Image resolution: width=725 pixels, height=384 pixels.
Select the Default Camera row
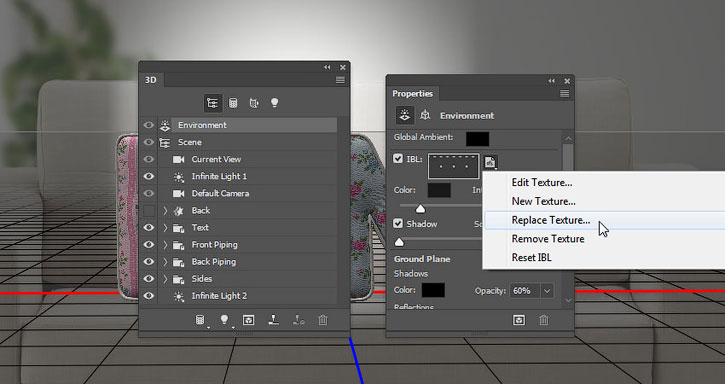tap(248, 193)
